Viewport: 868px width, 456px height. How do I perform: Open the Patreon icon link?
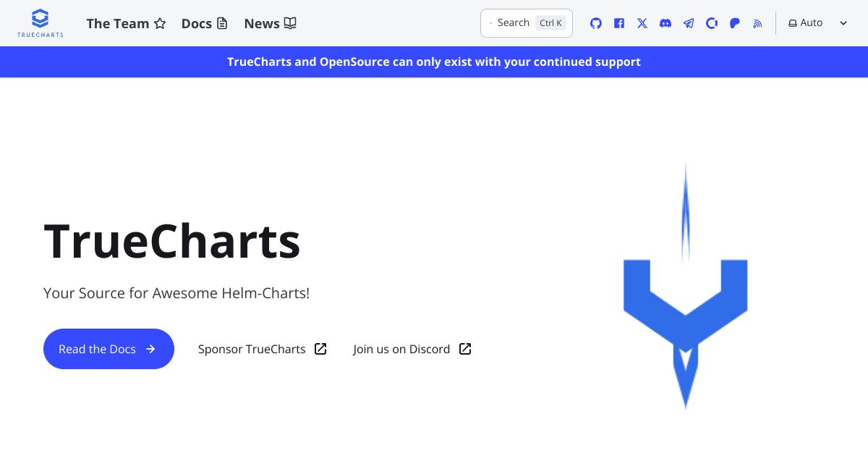point(735,23)
